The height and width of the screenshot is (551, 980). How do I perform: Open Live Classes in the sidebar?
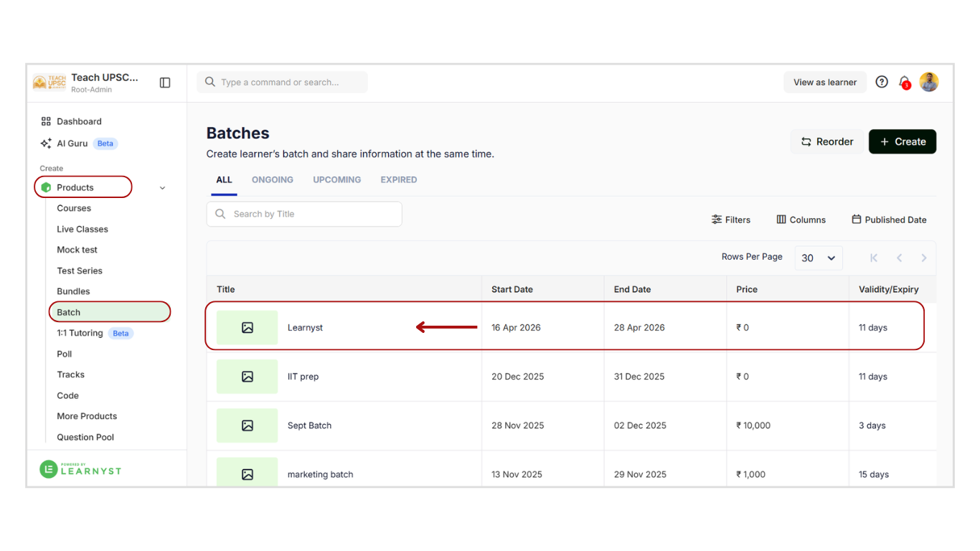click(x=83, y=230)
